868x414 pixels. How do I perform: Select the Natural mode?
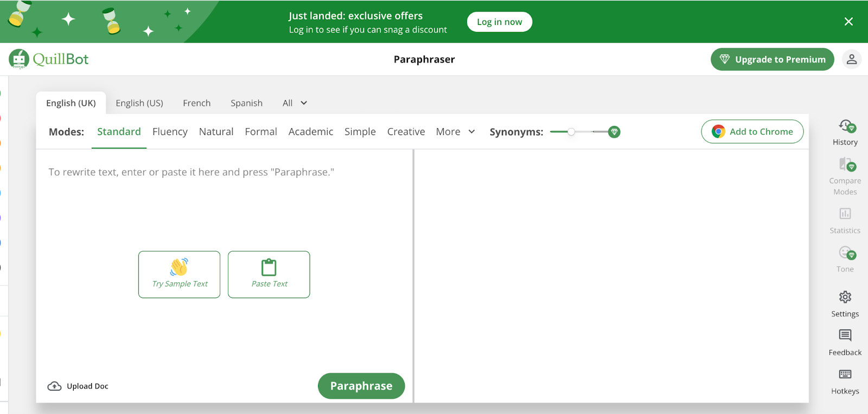pos(216,132)
